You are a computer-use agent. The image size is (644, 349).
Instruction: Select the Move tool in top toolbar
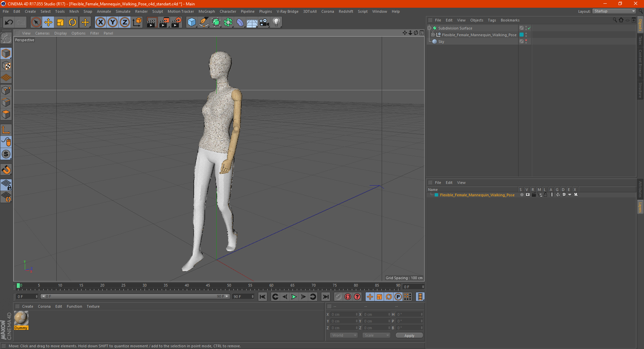48,22
